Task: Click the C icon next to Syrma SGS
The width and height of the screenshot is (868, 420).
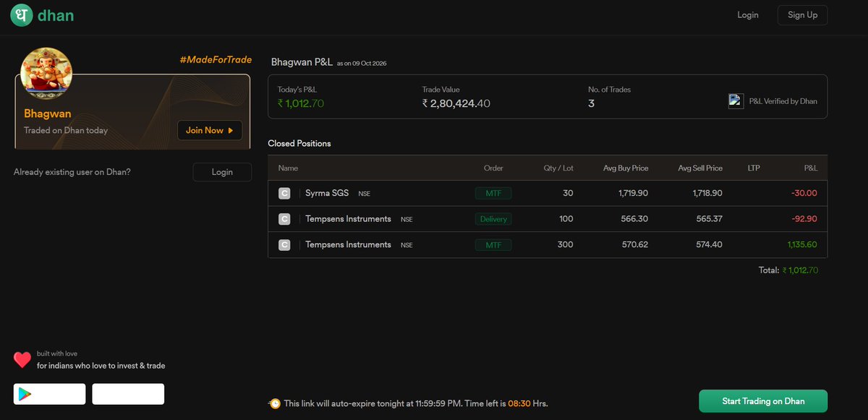Action: (284, 193)
